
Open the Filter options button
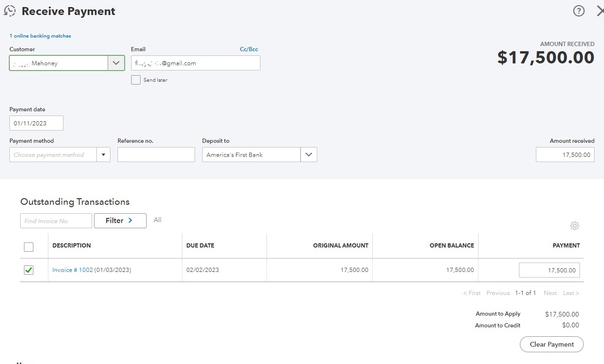point(120,221)
